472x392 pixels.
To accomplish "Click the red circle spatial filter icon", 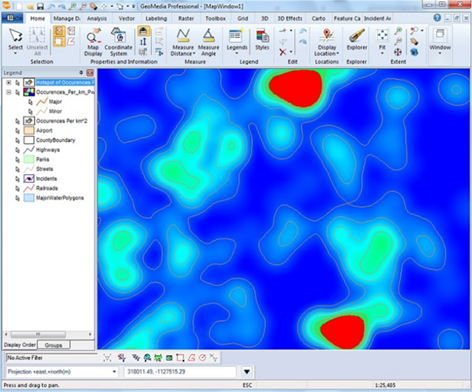I will click(x=202, y=358).
